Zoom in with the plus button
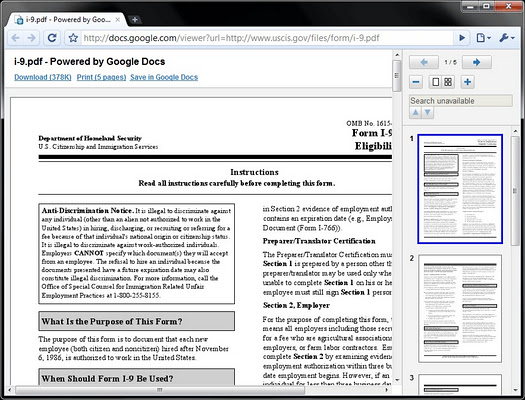Screen dimensions: 525x400 click(x=468, y=82)
